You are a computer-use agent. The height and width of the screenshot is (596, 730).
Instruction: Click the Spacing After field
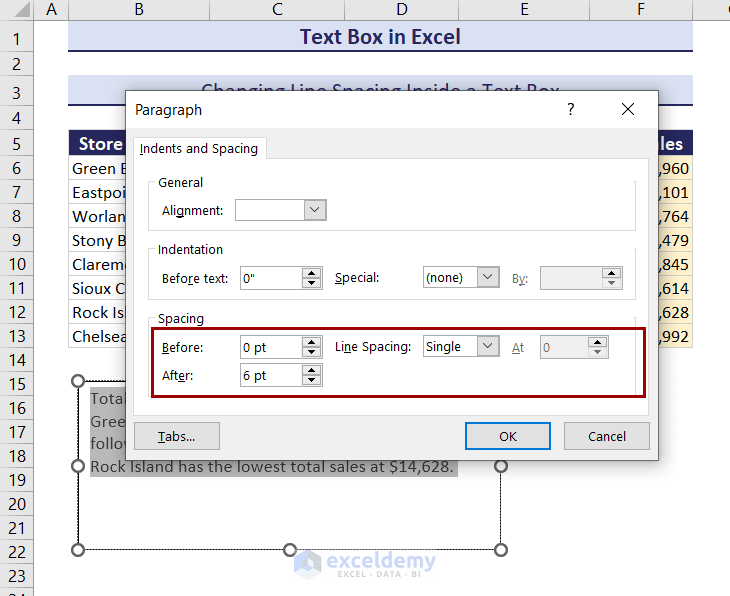pos(271,375)
